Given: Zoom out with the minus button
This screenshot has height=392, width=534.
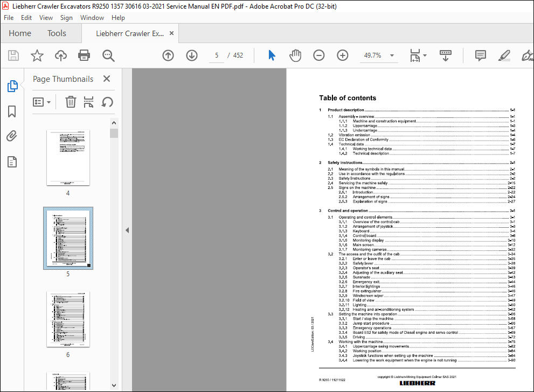Looking at the screenshot, I should pos(319,55).
